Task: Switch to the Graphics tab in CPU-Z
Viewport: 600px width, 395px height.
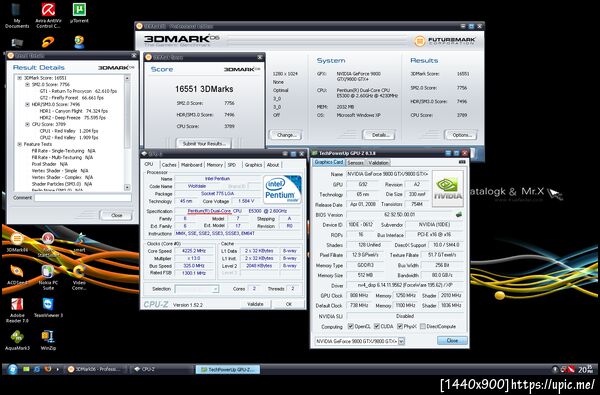Action: tap(253, 165)
